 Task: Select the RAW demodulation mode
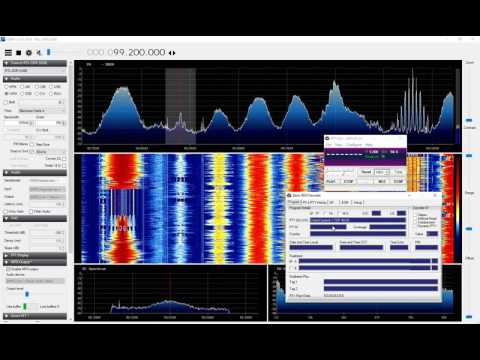click(55, 94)
